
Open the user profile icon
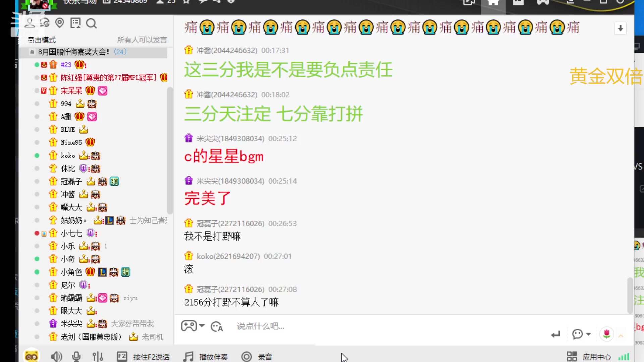[x=30, y=23]
